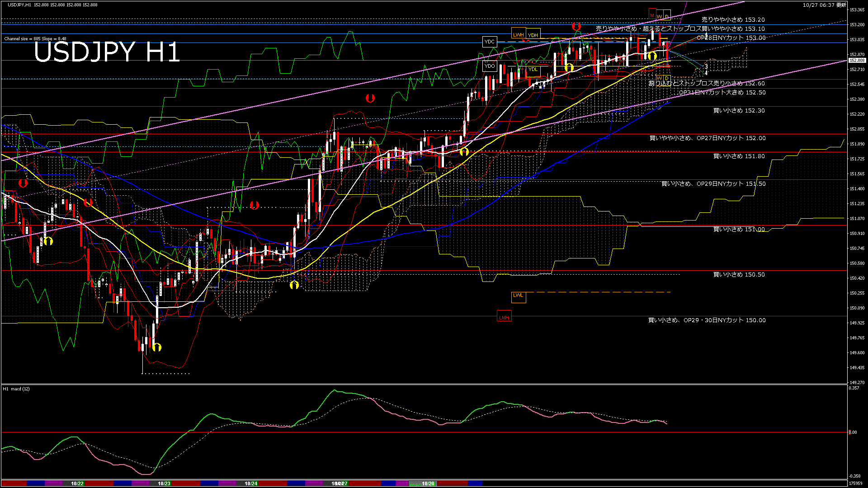Click the 10/23 date marker on timeline

[x=164, y=483]
